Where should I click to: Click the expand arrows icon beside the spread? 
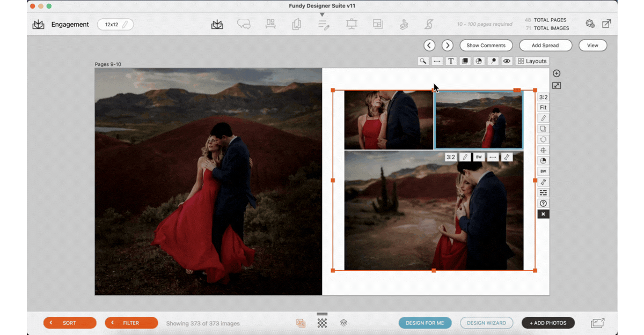tap(557, 86)
